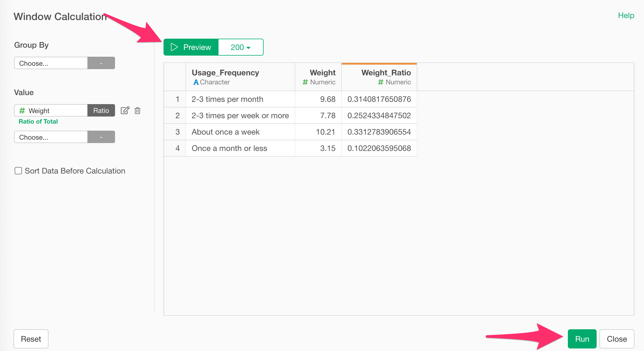Open the Help link
Viewport: 644px width, 351px height.
626,16
